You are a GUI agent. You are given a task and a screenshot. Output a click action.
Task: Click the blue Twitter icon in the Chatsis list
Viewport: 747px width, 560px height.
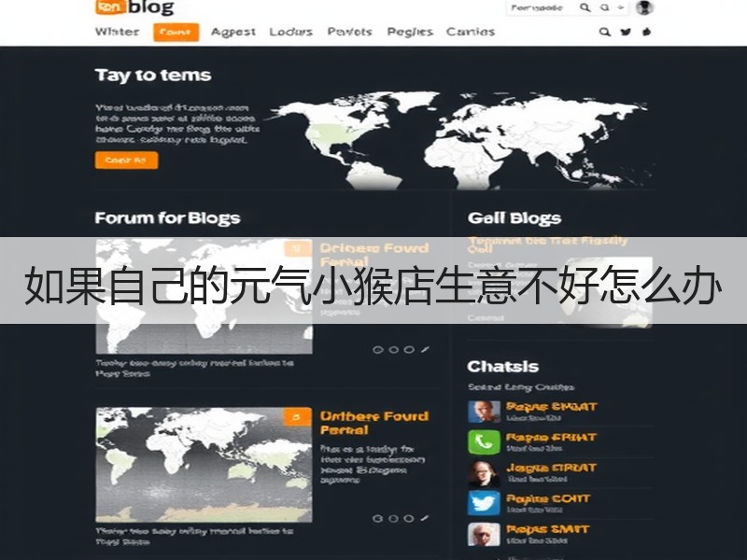click(484, 503)
